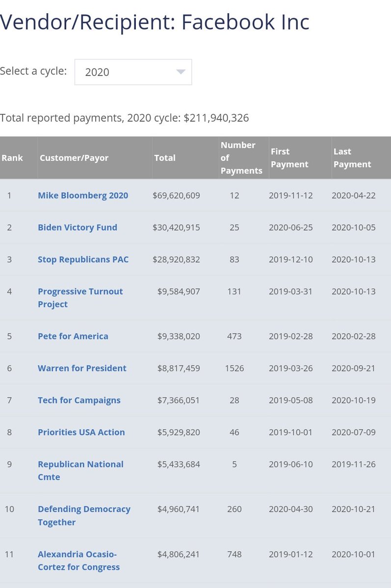
Task: Select the $69,620,609 total cell
Action: click(x=177, y=196)
